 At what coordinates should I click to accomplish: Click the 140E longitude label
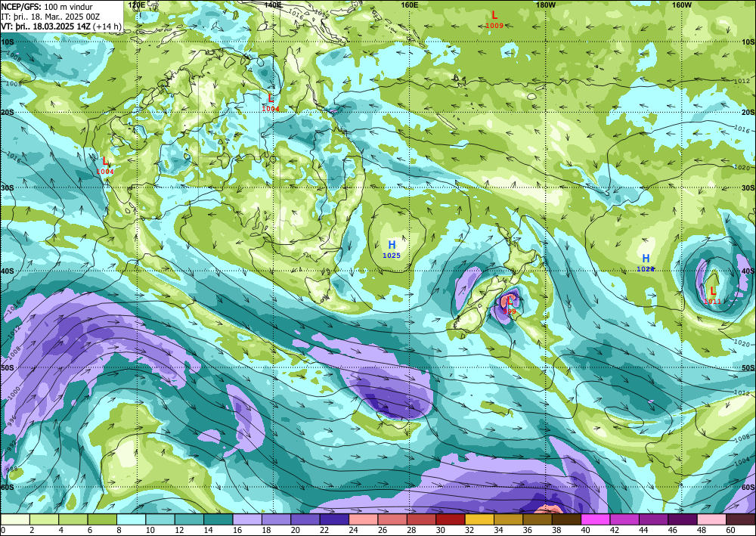pyautogui.click(x=273, y=5)
